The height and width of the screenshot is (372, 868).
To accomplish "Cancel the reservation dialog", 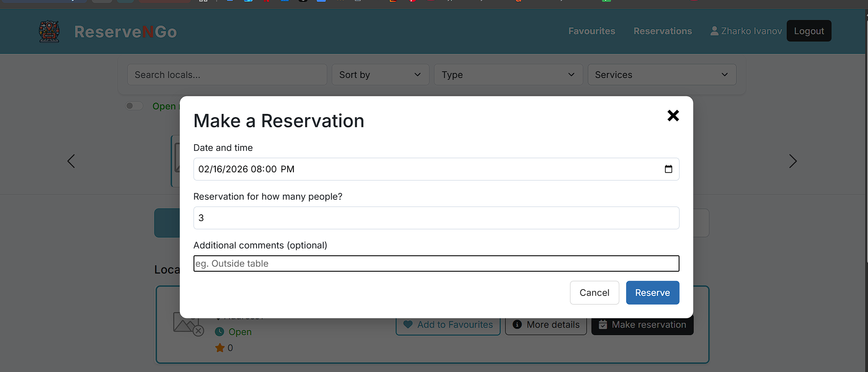I will pos(594,293).
